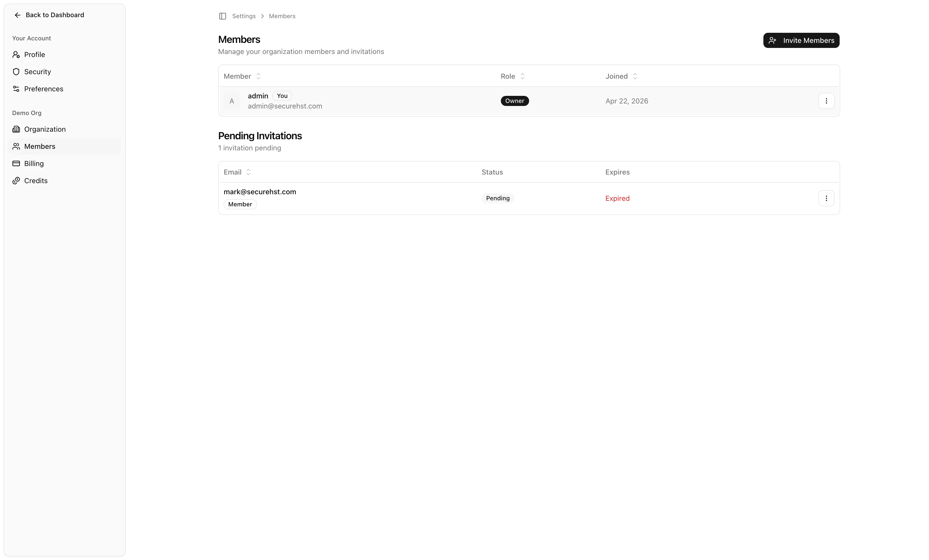Click the Back to Dashboard arrow icon

point(17,15)
